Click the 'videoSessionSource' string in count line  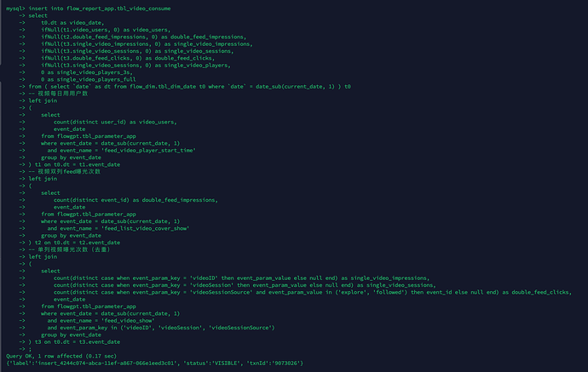pyautogui.click(x=222, y=292)
